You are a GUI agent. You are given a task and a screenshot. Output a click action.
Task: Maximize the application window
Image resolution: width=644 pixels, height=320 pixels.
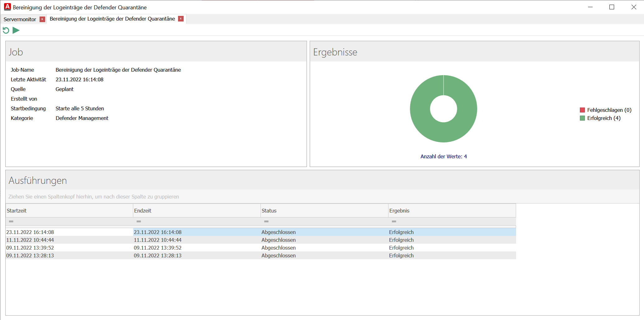click(612, 7)
